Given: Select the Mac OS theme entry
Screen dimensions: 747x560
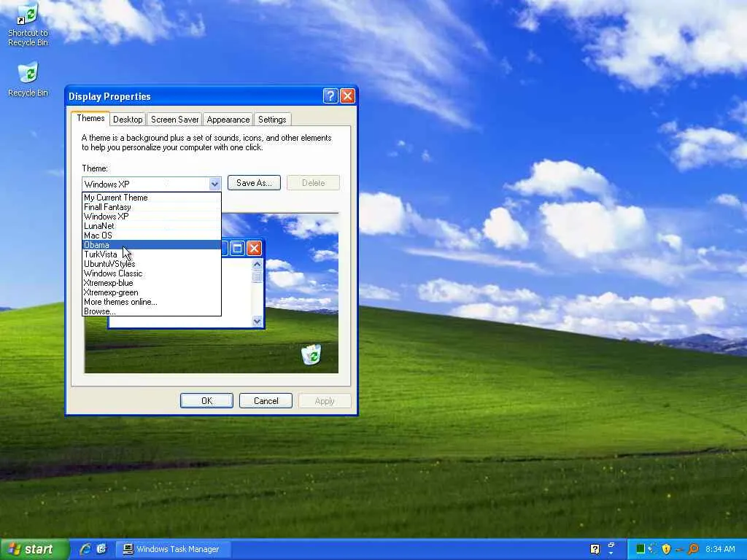Looking at the screenshot, I should point(152,236).
